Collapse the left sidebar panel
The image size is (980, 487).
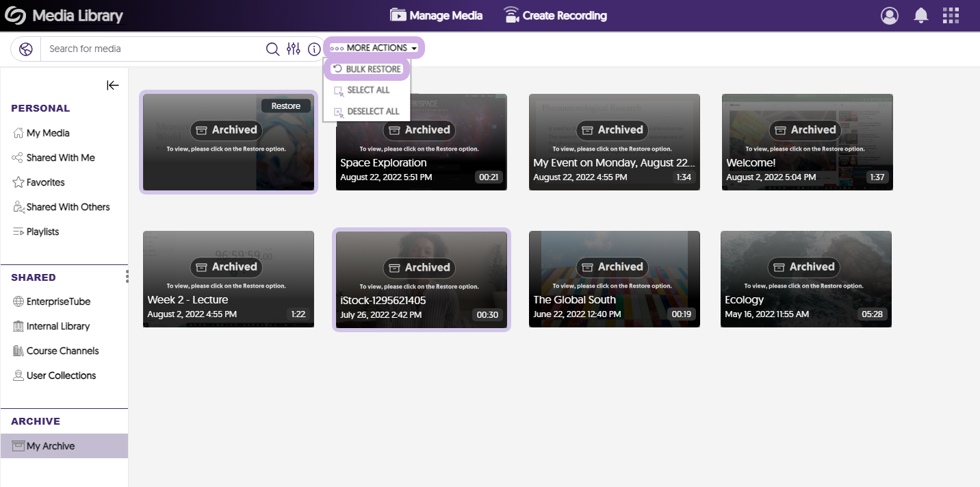coord(113,85)
